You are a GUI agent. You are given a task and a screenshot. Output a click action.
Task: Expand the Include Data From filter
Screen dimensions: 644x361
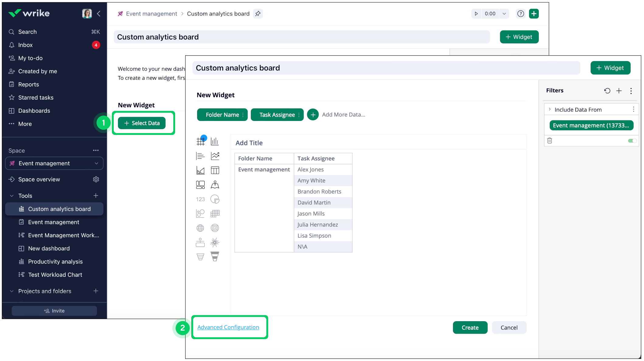tap(550, 109)
